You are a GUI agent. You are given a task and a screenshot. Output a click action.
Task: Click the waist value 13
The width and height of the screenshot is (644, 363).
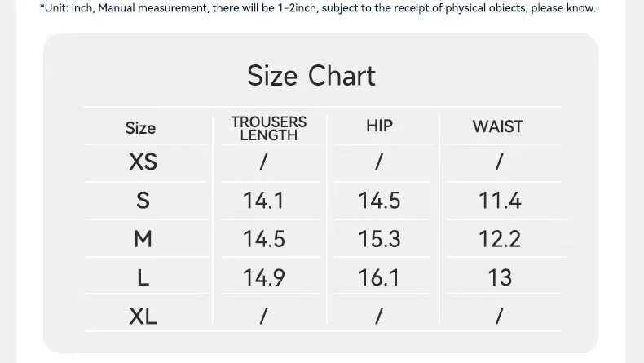click(x=500, y=277)
